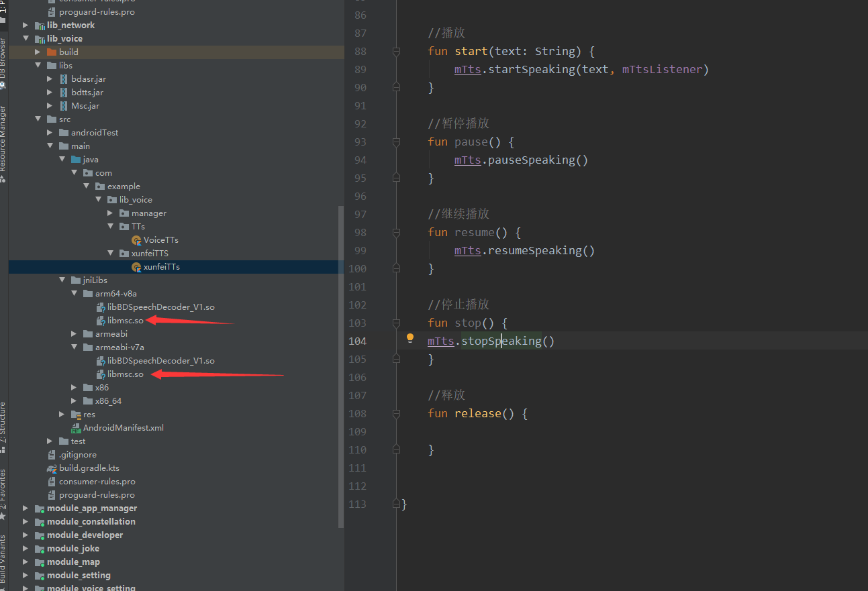
Task: Select libBDSpeechDecoder_V1.so under arm64-v8a
Action: pyautogui.click(x=160, y=307)
